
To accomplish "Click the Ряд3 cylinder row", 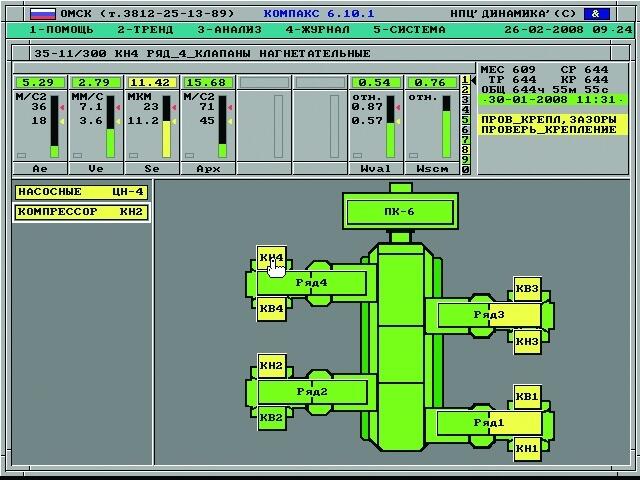I will 489,315.
